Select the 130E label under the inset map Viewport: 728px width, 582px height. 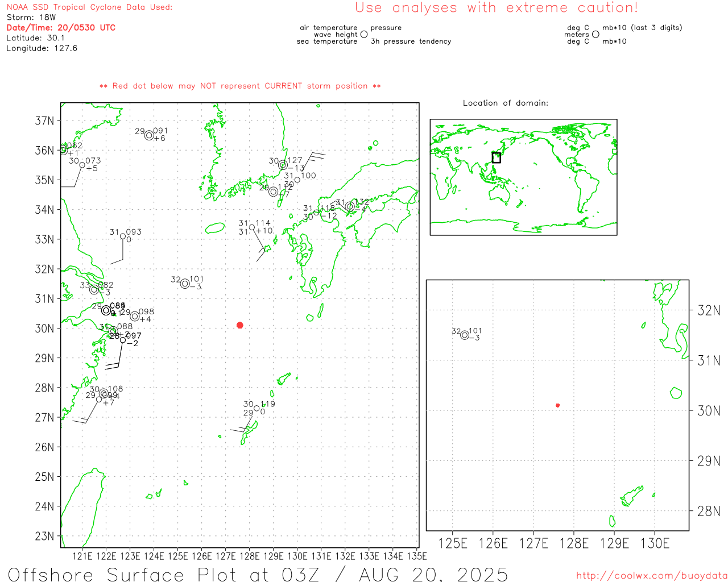tap(655, 543)
